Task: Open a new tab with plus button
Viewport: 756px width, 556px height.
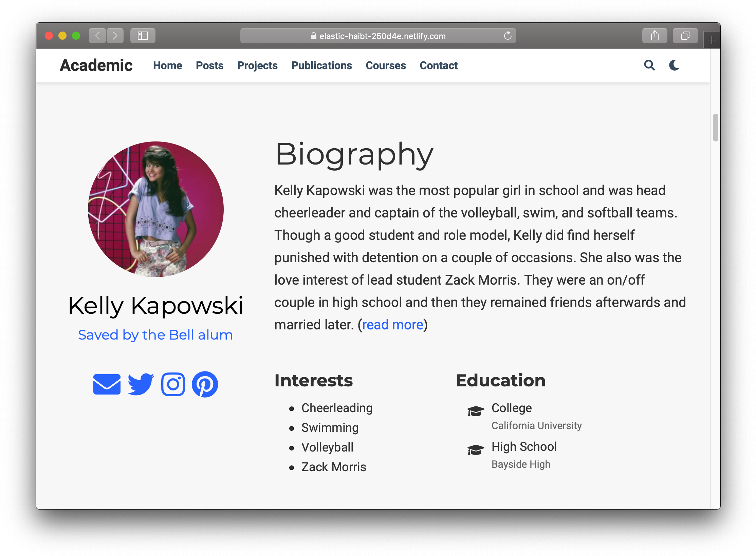Action: pyautogui.click(x=712, y=40)
